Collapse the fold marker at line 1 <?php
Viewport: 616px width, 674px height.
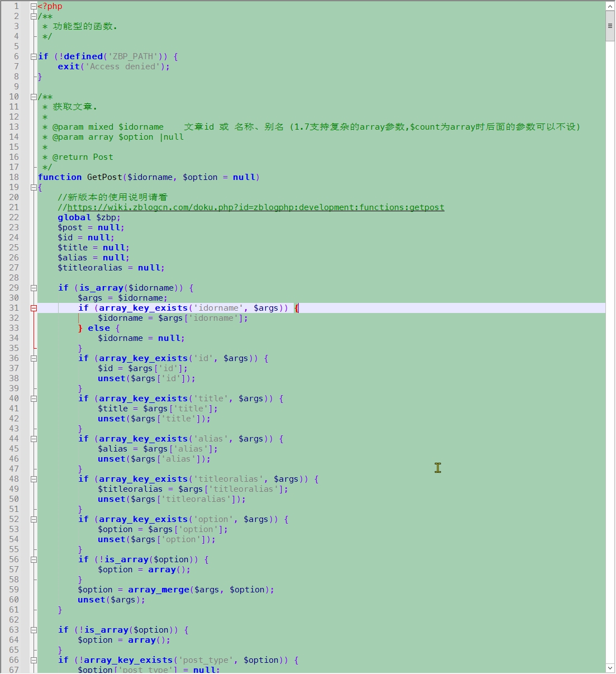coord(34,6)
